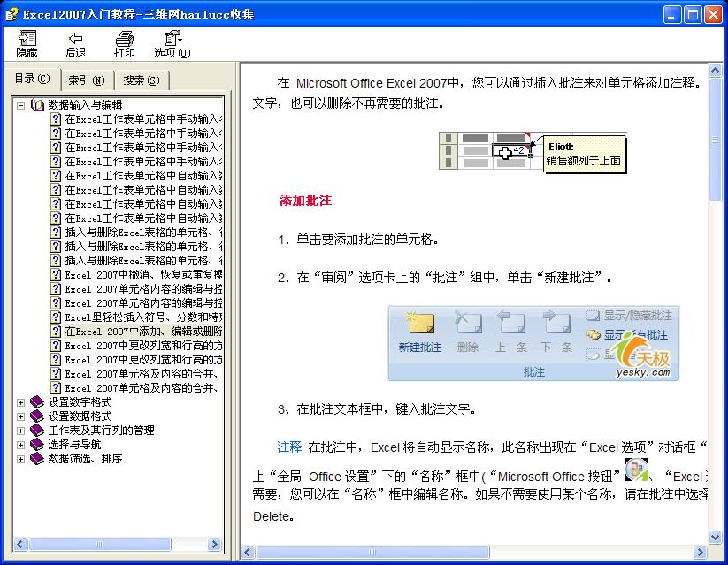Print the topic with 打印
The width and height of the screenshot is (728, 565).
(124, 44)
